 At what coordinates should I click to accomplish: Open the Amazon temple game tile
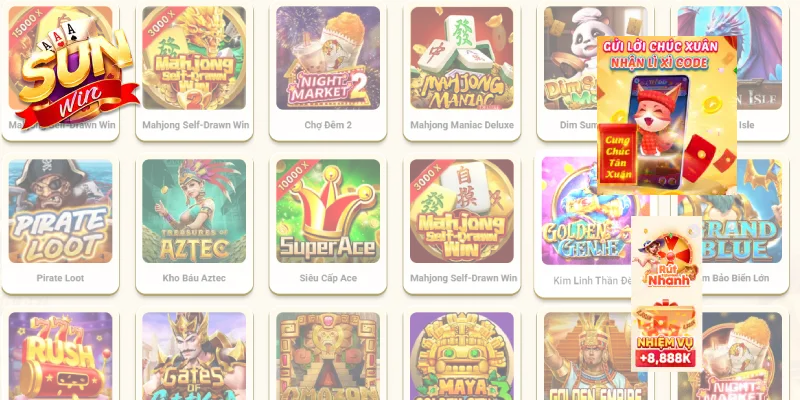(328, 356)
